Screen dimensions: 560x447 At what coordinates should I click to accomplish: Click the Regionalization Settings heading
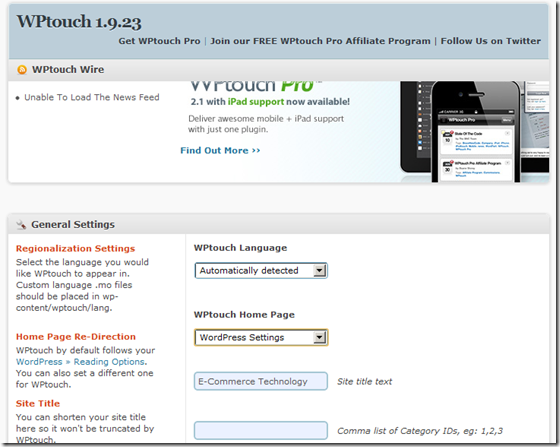[x=75, y=248]
